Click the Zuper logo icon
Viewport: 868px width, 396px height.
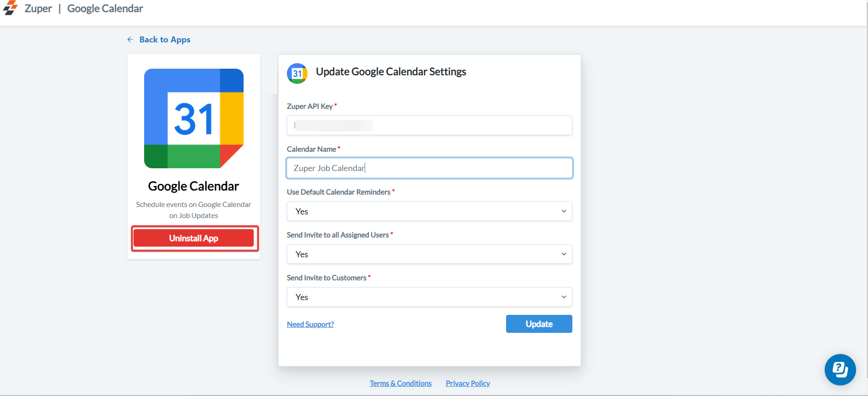[10, 8]
